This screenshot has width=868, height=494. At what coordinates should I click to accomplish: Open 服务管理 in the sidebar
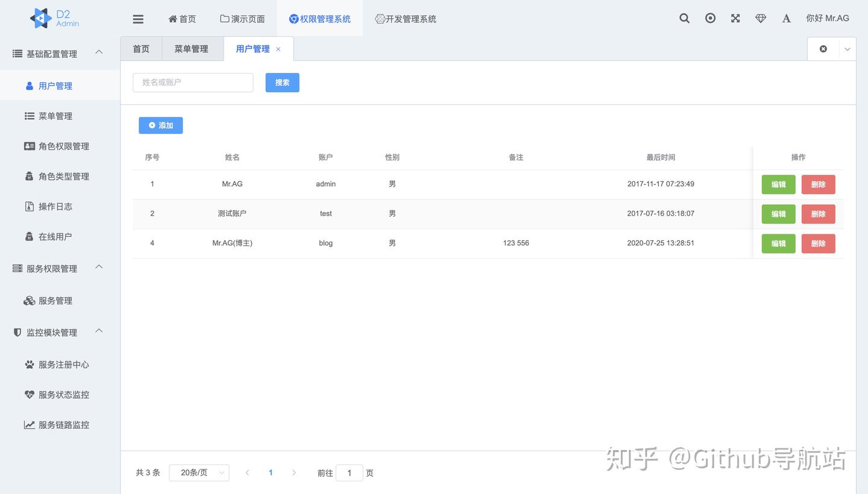click(x=60, y=300)
